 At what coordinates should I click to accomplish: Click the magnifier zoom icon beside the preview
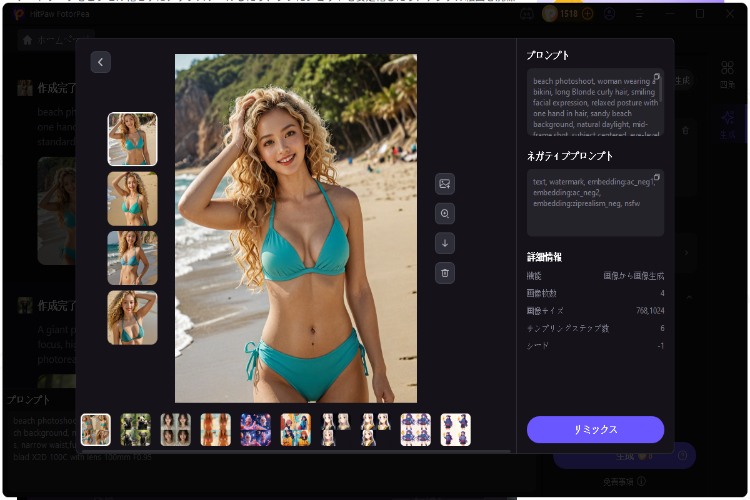click(445, 213)
